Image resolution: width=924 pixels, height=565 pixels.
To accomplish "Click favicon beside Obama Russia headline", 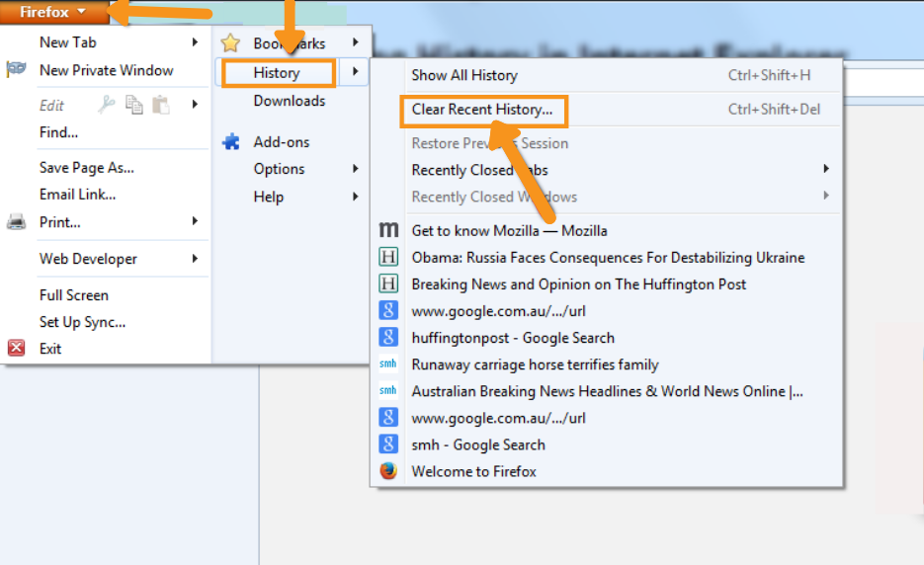I will [x=388, y=257].
